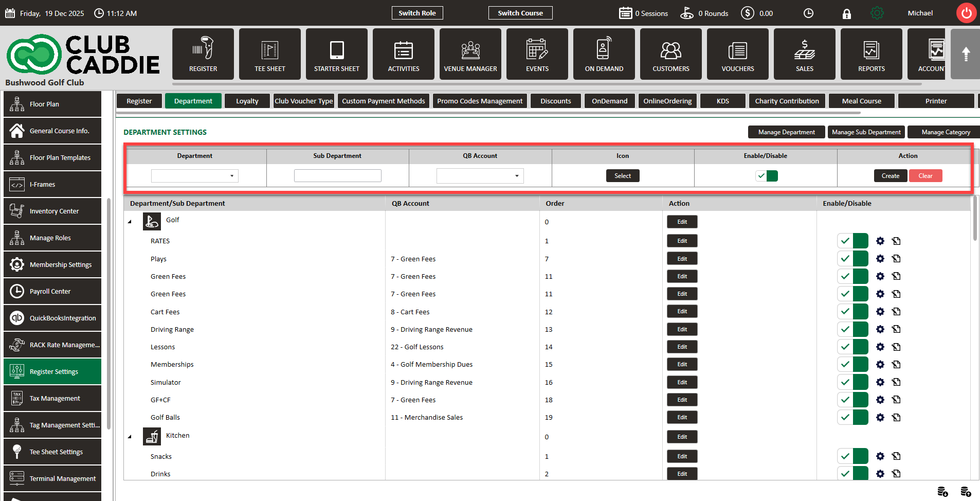Image resolution: width=980 pixels, height=501 pixels.
Task: Open the Venue Manager module
Action: [470, 54]
